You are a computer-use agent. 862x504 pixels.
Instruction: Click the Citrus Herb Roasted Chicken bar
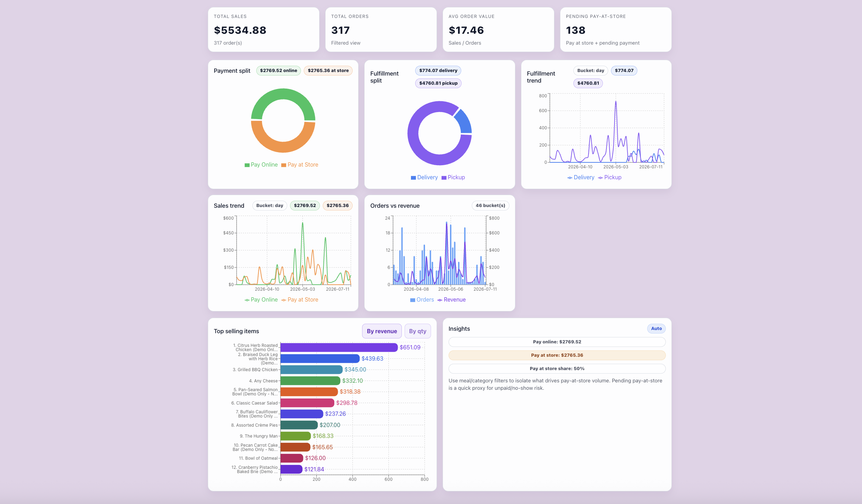[339, 347]
